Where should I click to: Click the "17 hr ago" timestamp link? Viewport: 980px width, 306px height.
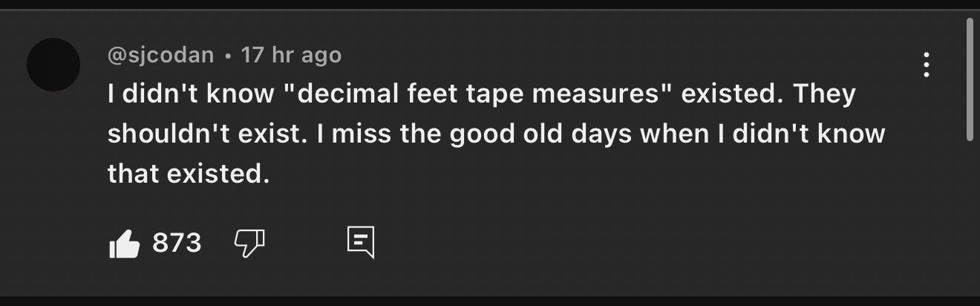291,55
